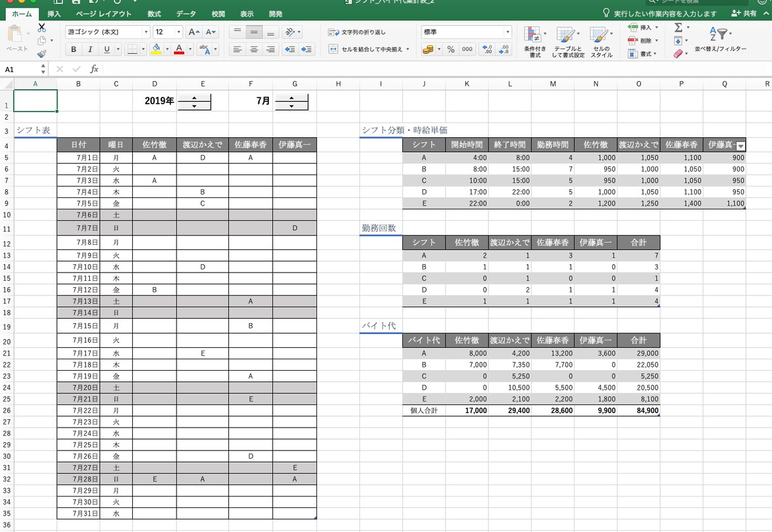The height and width of the screenshot is (532, 772).
Task: Open the filter dropdown on 伊藤真一 column header
Action: click(741, 145)
